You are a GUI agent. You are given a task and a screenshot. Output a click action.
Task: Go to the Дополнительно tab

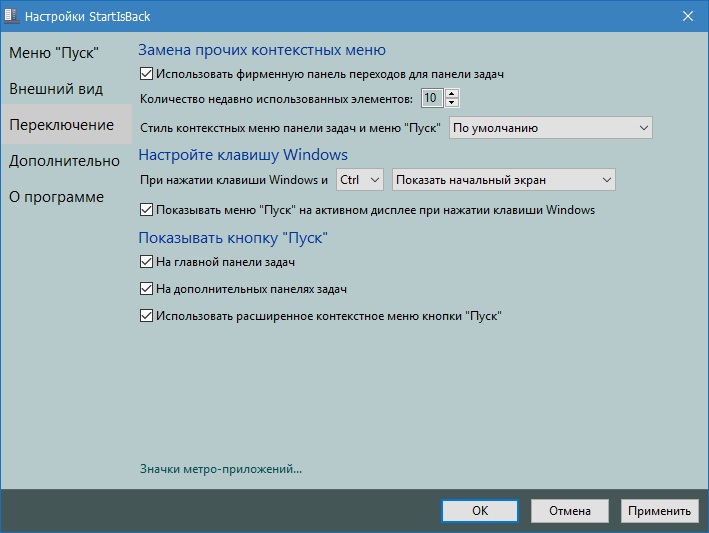[x=64, y=161]
